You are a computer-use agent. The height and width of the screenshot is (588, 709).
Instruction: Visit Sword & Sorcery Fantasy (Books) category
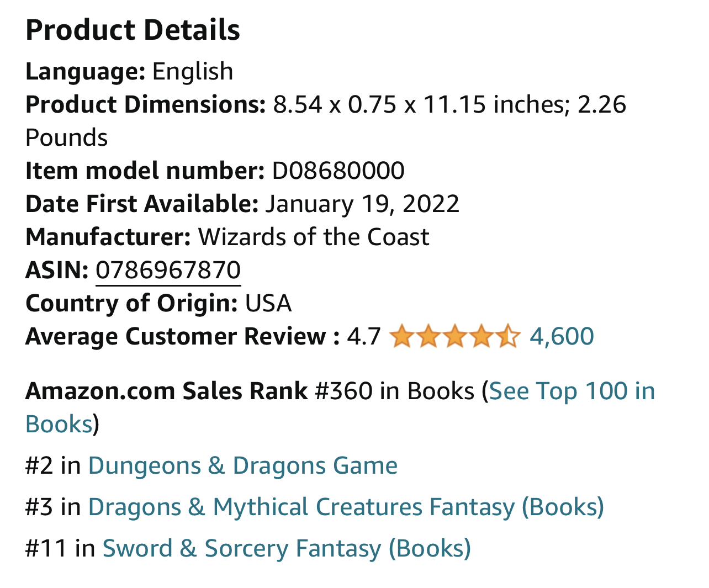(x=287, y=549)
